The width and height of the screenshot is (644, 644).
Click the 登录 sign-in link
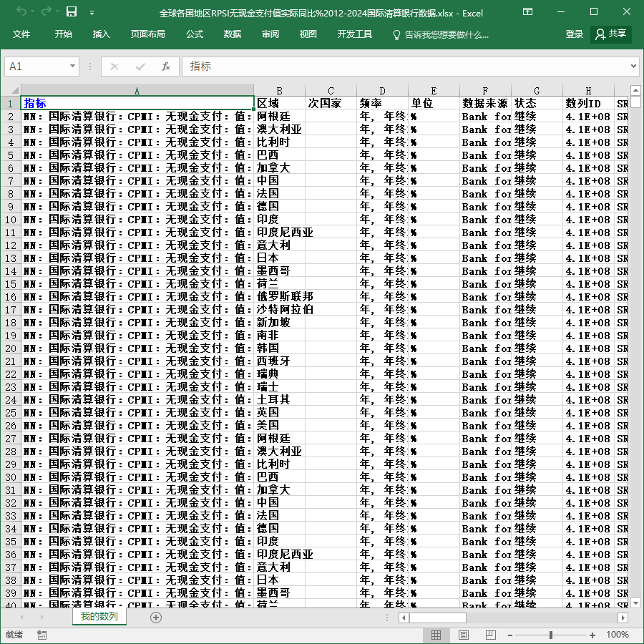click(574, 34)
